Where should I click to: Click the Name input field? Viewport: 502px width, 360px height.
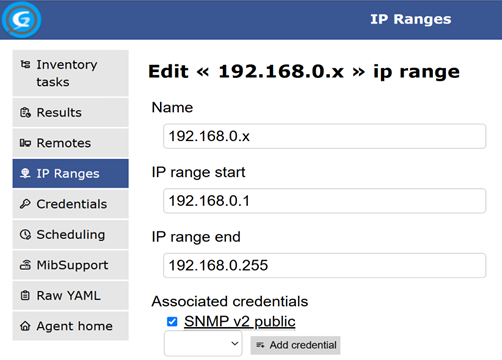pyautogui.click(x=324, y=136)
